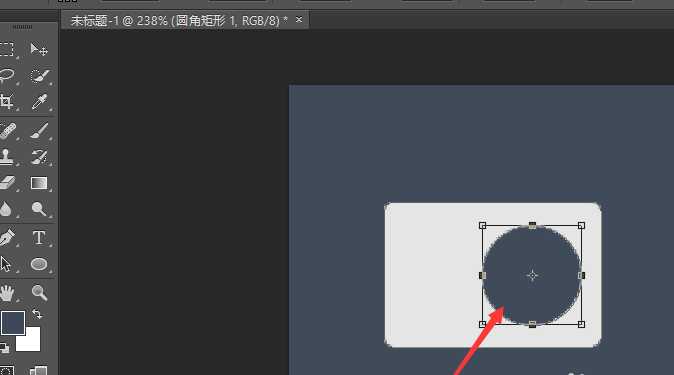This screenshot has width=674, height=375.
Task: Click the swap foreground and background colors arrow
Action: (x=37, y=314)
